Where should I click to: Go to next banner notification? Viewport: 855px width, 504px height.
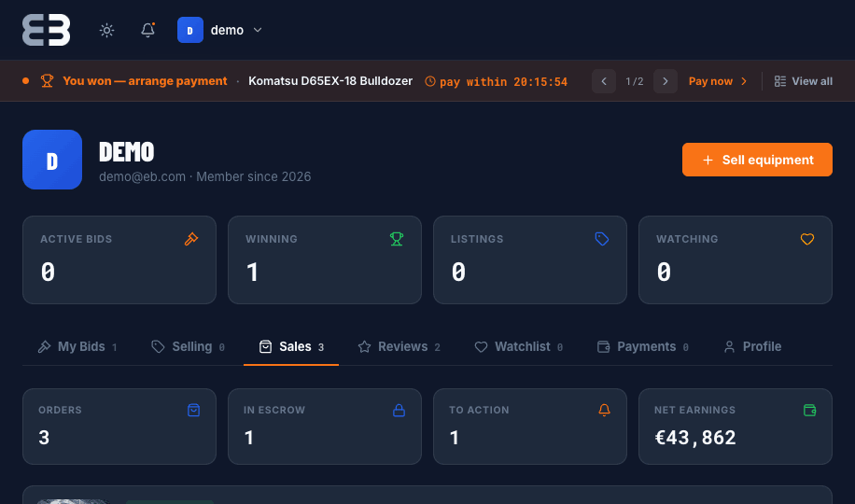[666, 81]
